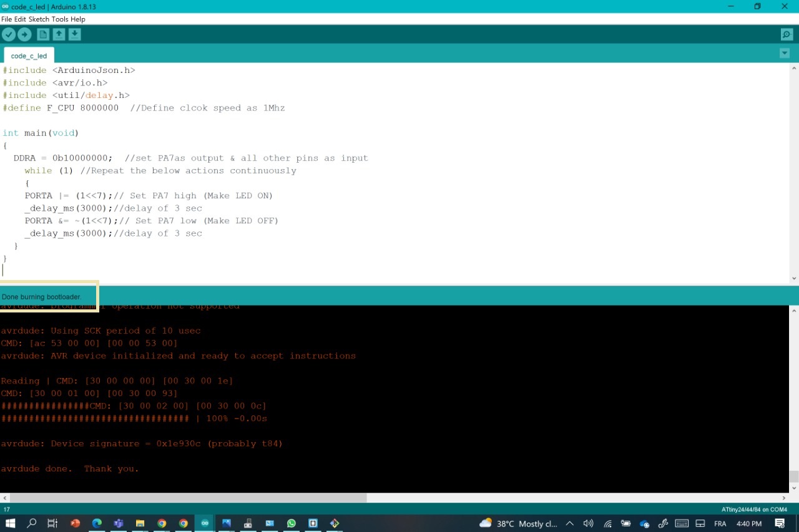Open the notification Action Center
Image resolution: width=799 pixels, height=532 pixels.
780,523
